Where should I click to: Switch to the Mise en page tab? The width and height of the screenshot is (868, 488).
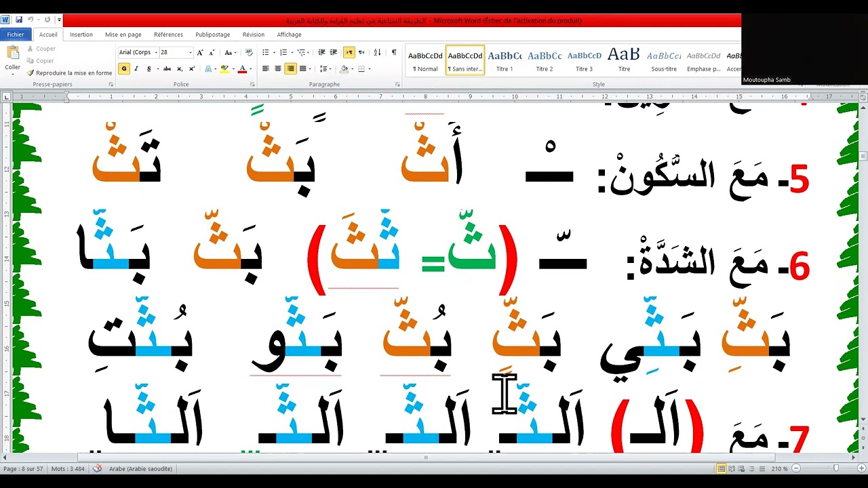pyautogui.click(x=123, y=35)
